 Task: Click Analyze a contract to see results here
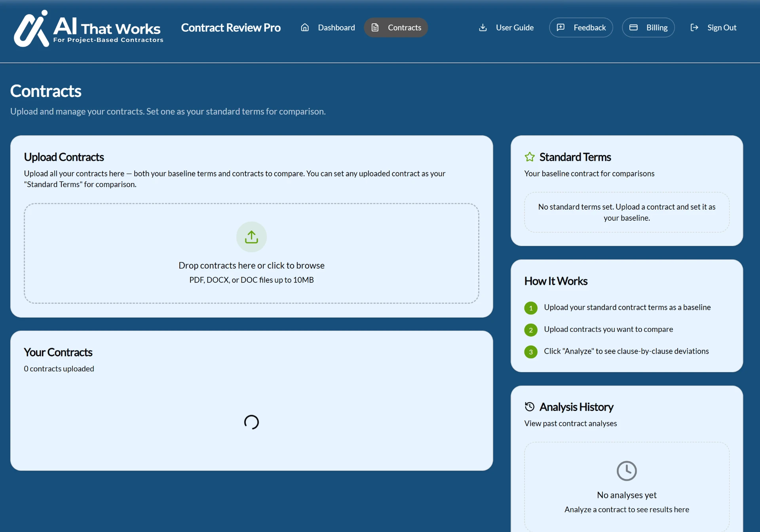(627, 509)
